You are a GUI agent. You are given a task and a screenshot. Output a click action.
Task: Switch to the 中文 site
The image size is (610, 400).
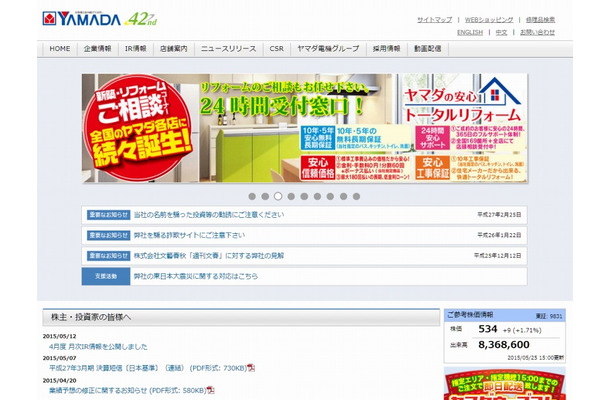(501, 32)
